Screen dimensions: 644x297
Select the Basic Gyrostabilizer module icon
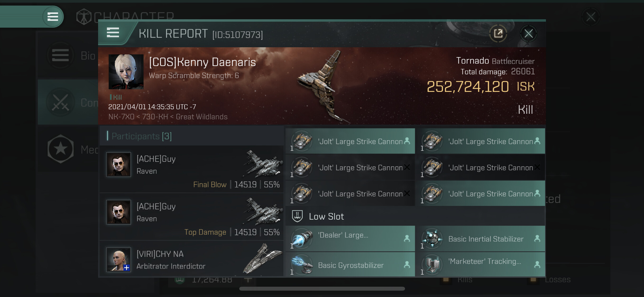(x=302, y=265)
